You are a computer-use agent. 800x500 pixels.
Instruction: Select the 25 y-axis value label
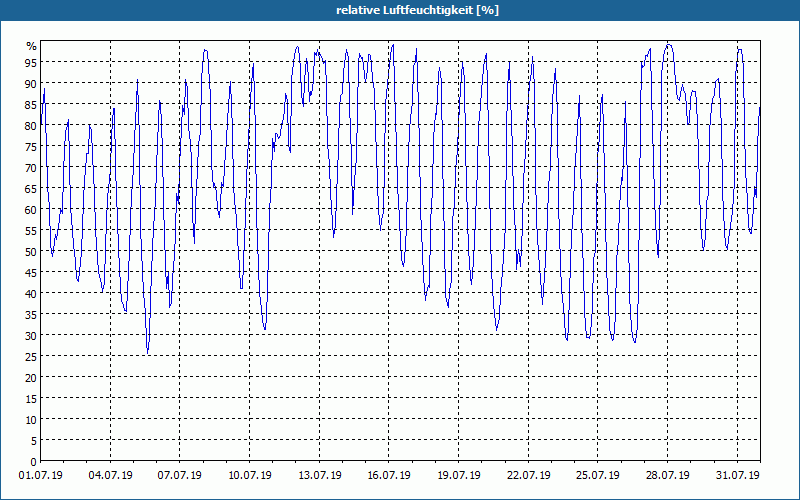point(31,357)
